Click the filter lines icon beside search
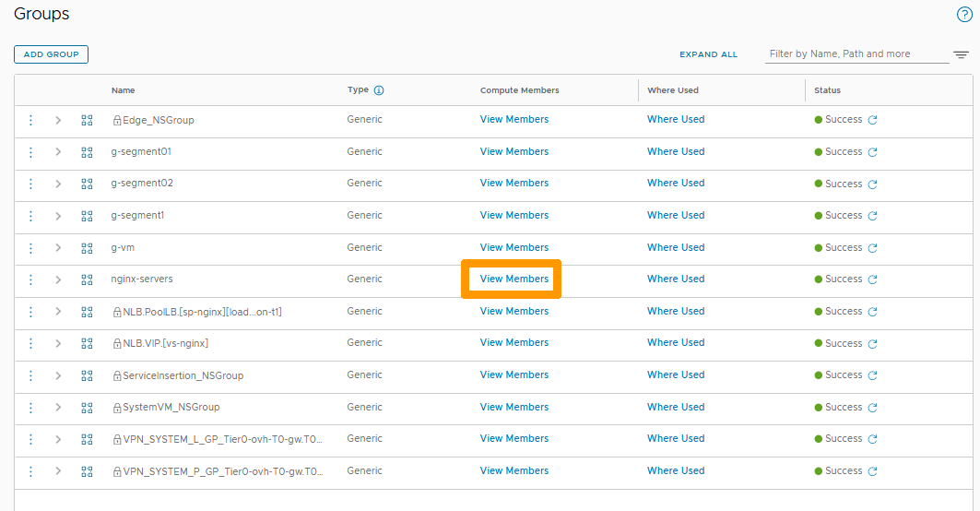980x511 pixels. [961, 54]
